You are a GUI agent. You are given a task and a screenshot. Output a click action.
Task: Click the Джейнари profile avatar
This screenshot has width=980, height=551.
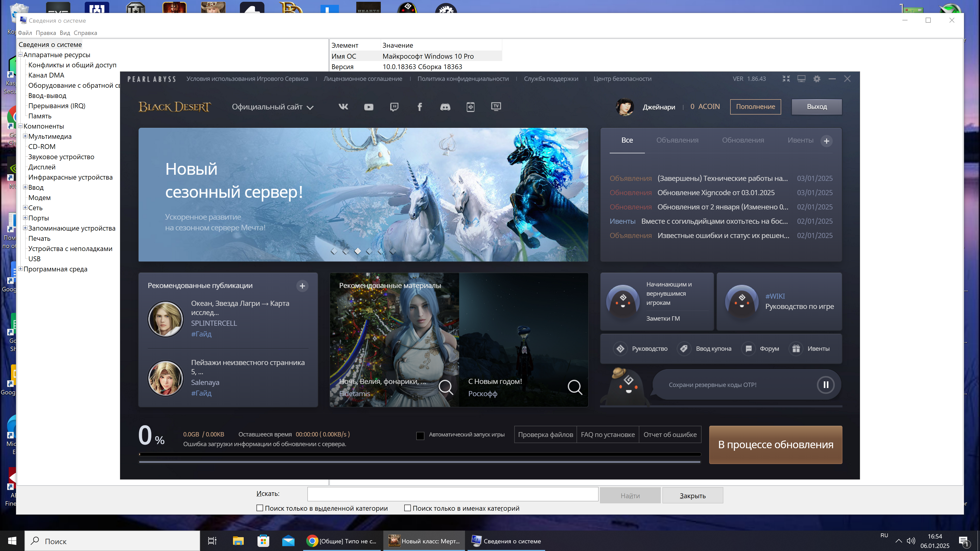coord(625,107)
